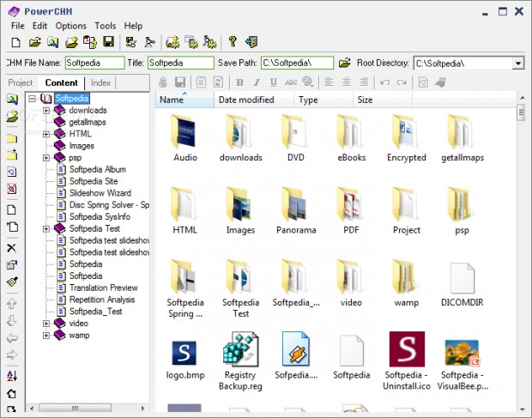The height and width of the screenshot is (418, 532).
Task: Click the move down arrow icon in sidebar
Action: coord(11,321)
